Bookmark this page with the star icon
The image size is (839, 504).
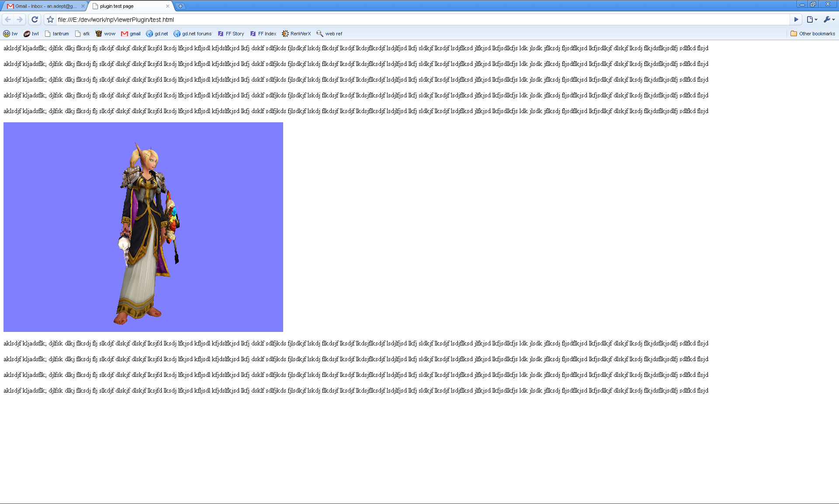pyautogui.click(x=50, y=19)
